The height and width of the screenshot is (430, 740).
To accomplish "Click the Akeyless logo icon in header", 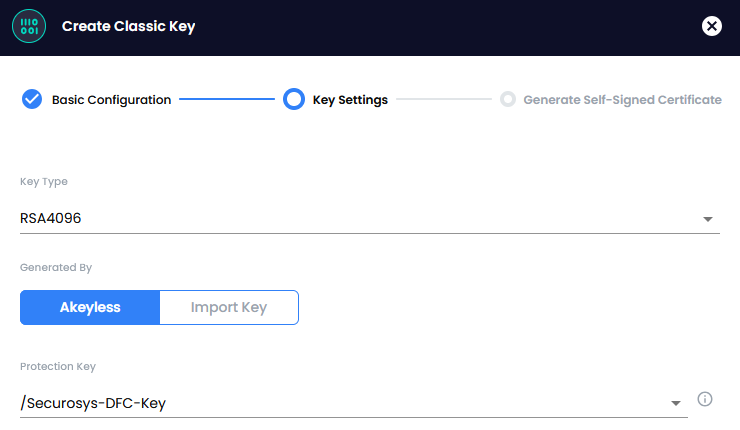I will (30, 27).
